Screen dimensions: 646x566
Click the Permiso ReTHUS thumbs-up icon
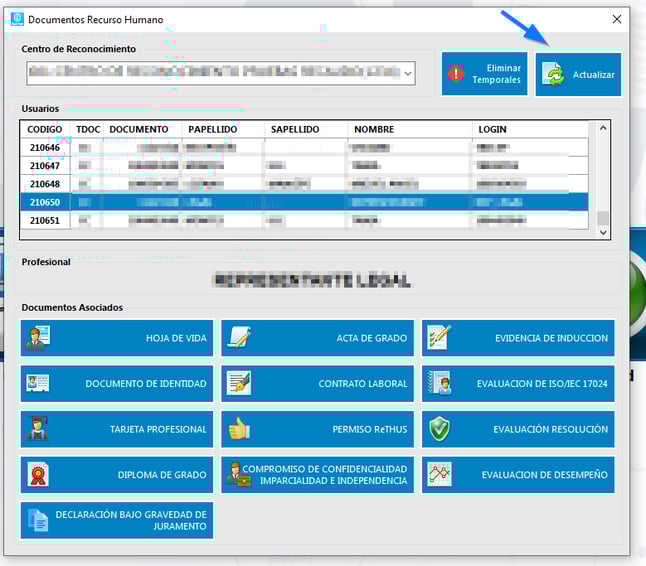[x=239, y=429]
